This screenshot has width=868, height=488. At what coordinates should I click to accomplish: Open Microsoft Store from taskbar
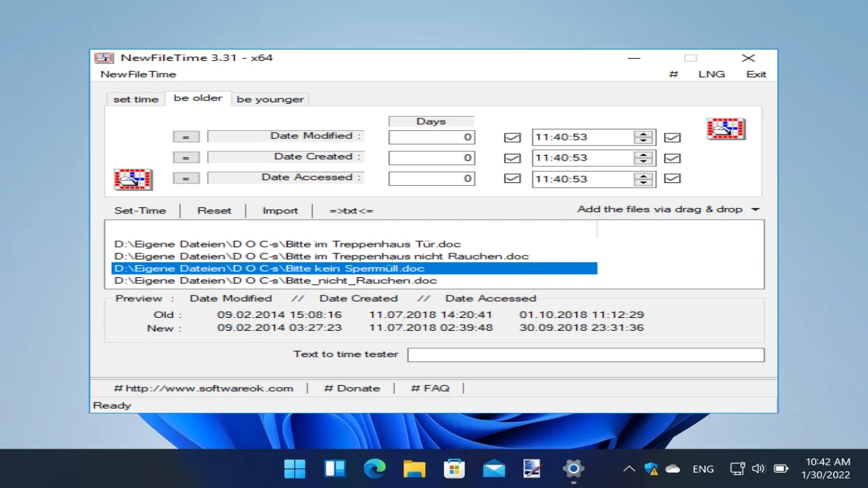click(x=454, y=468)
